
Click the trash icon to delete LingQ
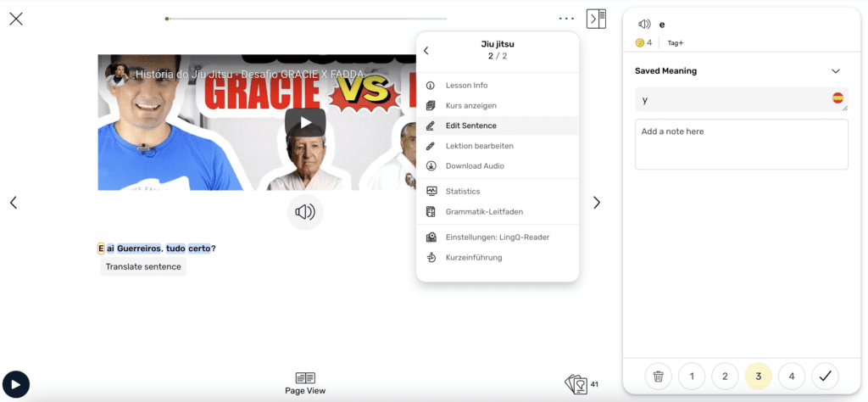[658, 376]
